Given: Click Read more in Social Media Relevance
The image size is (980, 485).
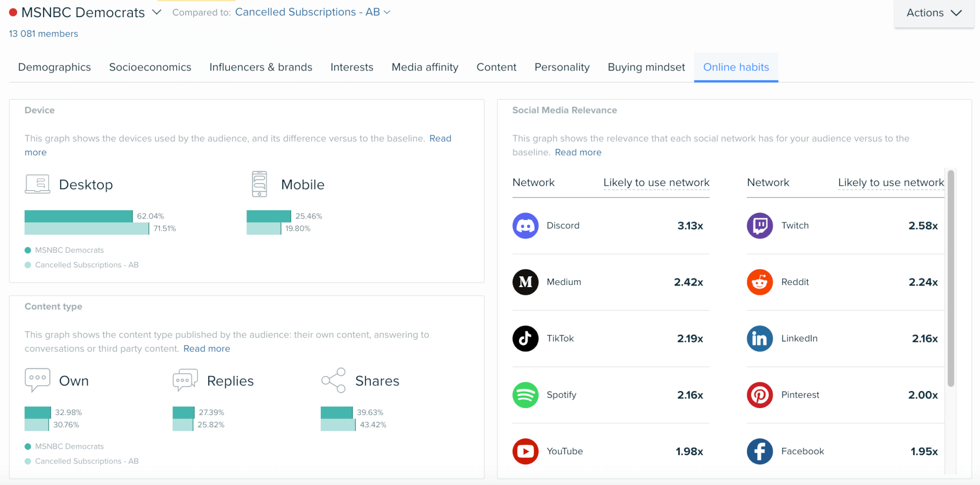Looking at the screenshot, I should coord(578,152).
